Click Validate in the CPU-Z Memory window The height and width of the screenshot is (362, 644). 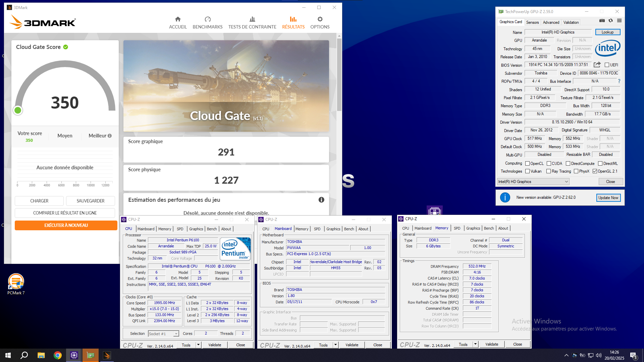coord(492,344)
